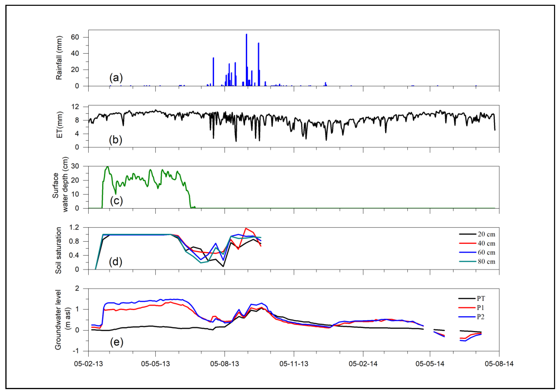The width and height of the screenshot is (560, 392).
Task: Click the 05-08-13 date axis label
Action: [225, 364]
